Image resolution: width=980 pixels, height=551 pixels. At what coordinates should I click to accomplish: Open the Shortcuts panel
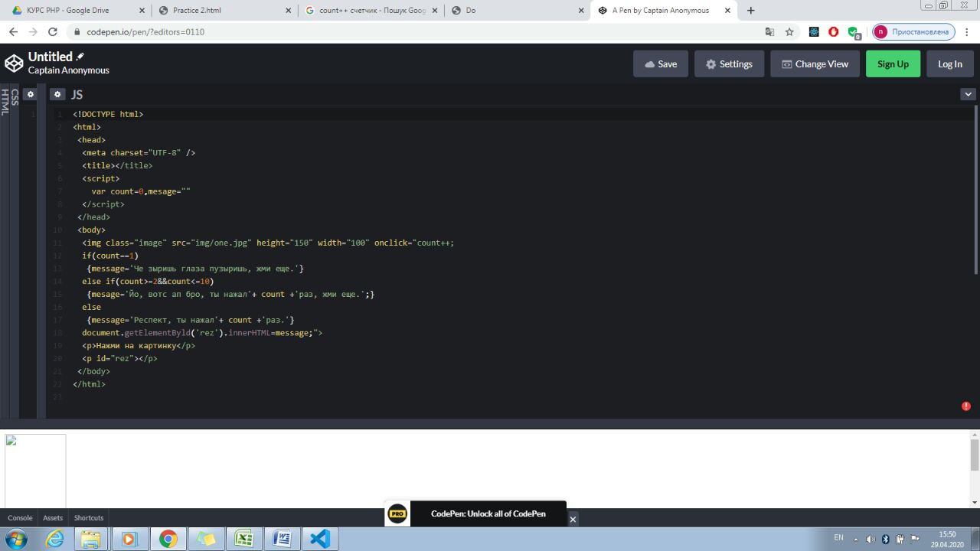click(89, 518)
